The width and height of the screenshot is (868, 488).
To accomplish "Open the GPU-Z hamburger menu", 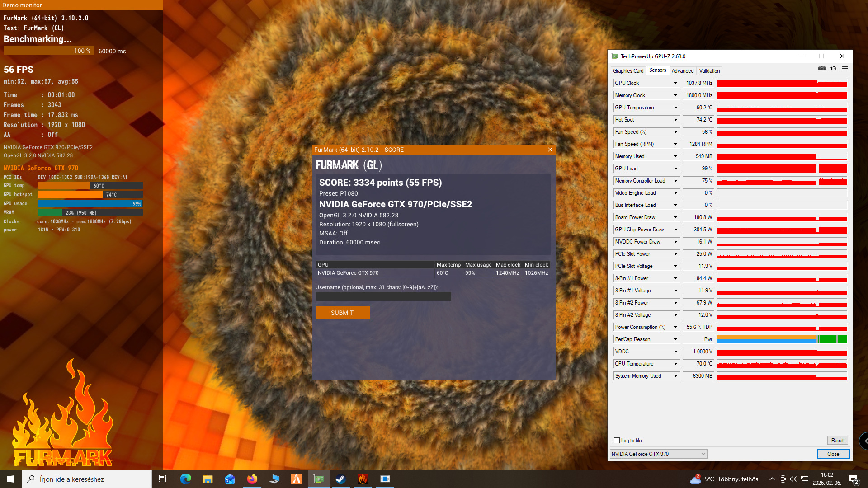I will (845, 69).
